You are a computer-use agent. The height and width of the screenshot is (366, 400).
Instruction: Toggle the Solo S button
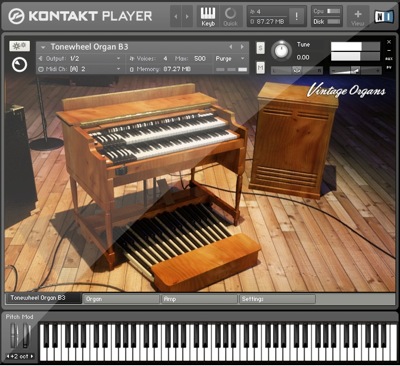tap(260, 48)
